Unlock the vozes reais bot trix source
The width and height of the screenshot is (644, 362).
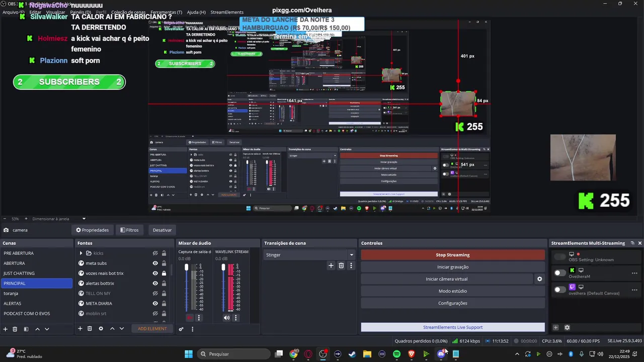pyautogui.click(x=164, y=273)
